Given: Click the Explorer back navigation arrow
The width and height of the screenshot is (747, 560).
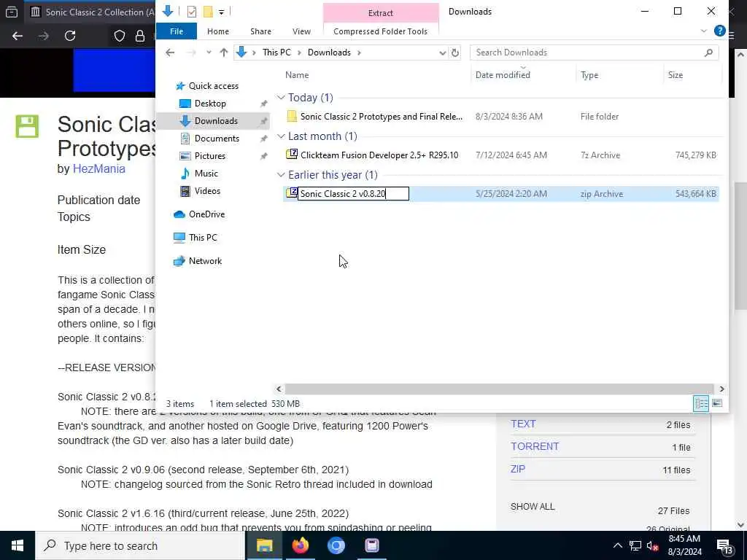Looking at the screenshot, I should pos(170,52).
